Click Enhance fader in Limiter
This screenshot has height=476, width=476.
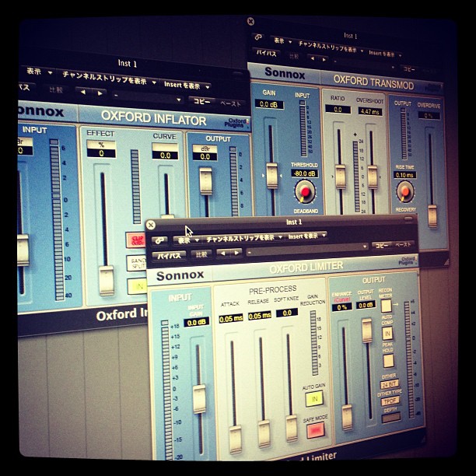point(347,417)
